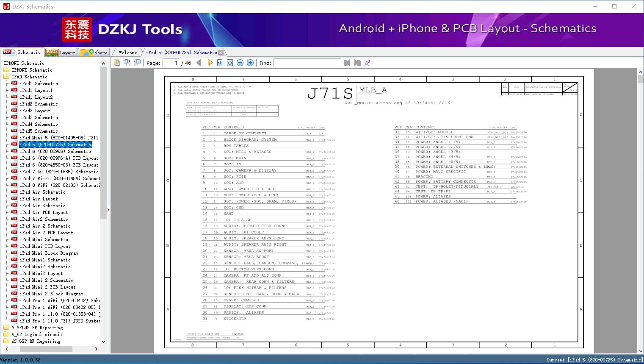The height and width of the screenshot is (364, 644).
Task: Toggle the match case search option
Action: (368, 63)
